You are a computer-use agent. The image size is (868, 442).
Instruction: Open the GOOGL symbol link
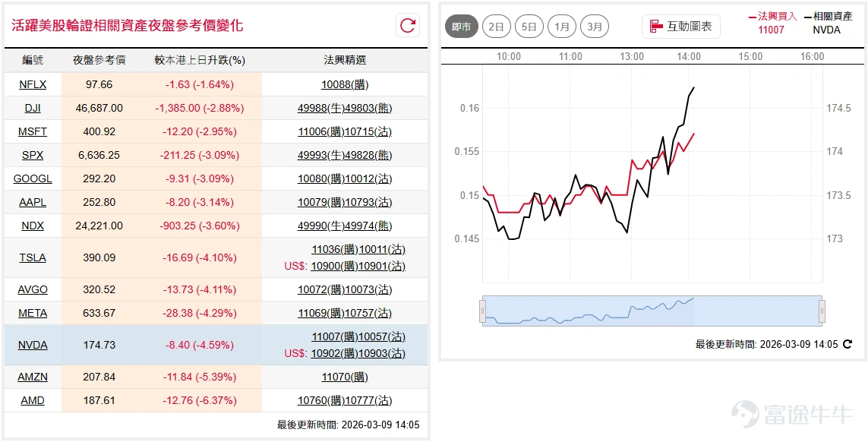(x=33, y=179)
